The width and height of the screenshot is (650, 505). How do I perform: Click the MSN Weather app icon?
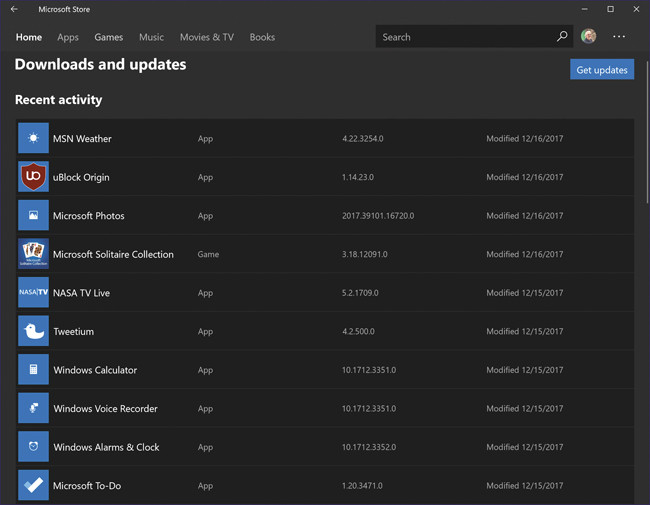tap(33, 138)
